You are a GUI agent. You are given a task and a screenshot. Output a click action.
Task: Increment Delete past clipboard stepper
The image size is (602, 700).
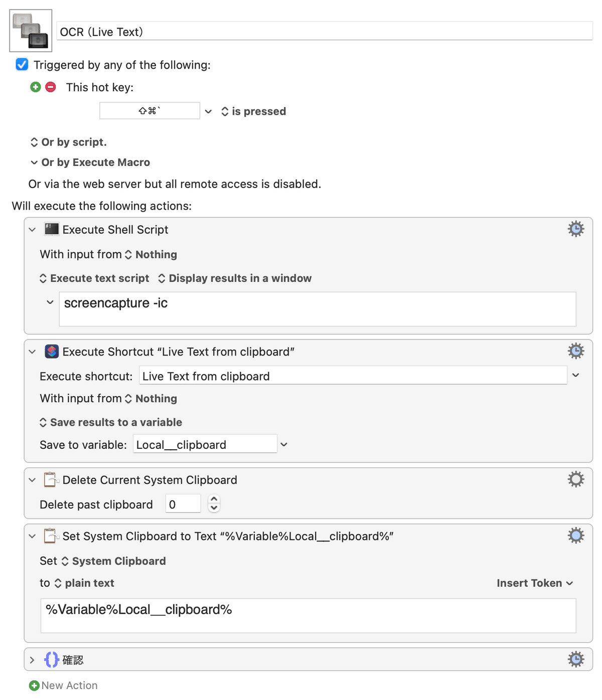(x=214, y=499)
